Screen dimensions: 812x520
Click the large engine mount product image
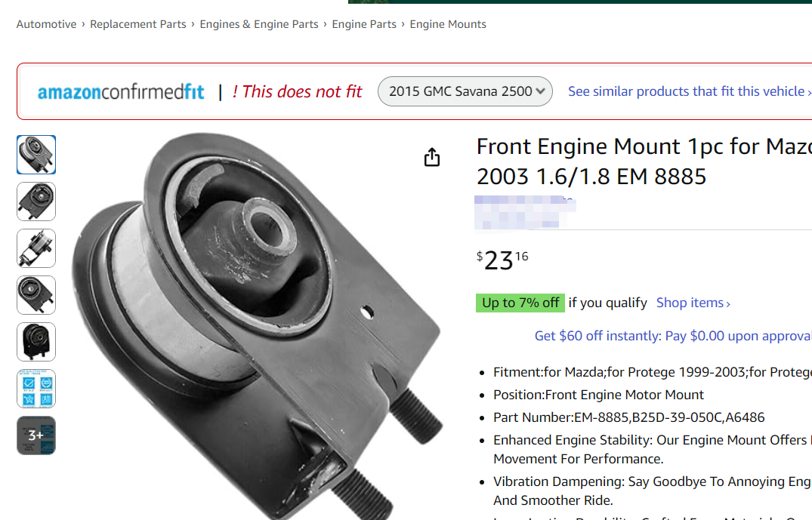[257, 325]
